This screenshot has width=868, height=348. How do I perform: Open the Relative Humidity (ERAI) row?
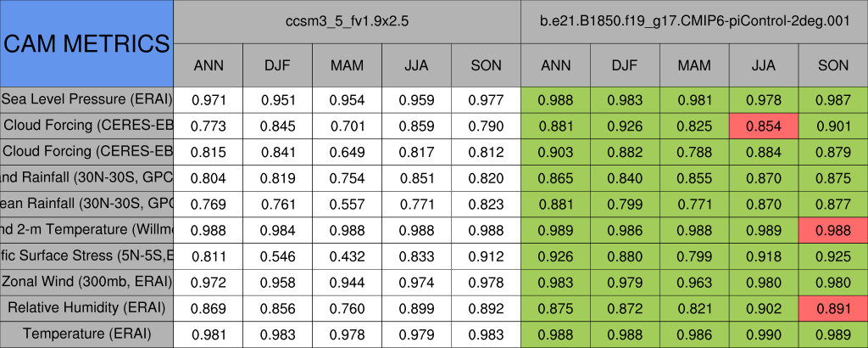pyautogui.click(x=86, y=308)
